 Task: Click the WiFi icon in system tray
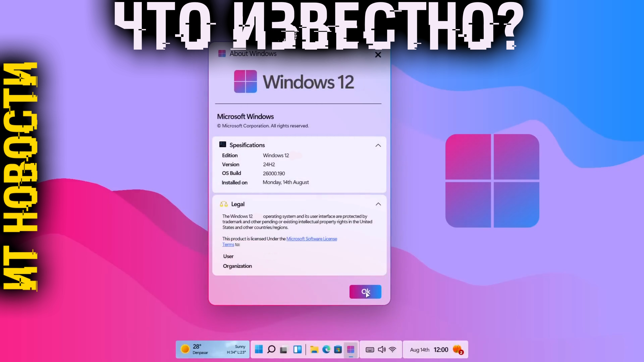392,350
